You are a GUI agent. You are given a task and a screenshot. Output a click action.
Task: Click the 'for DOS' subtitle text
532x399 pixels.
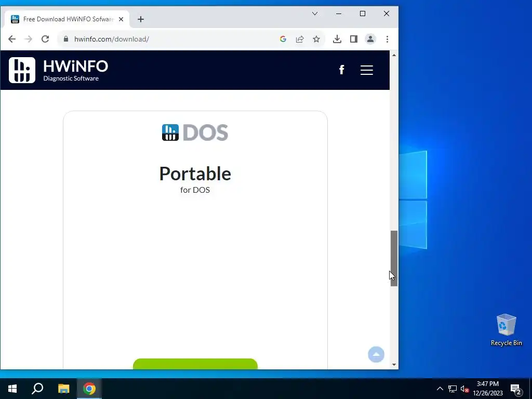point(195,190)
